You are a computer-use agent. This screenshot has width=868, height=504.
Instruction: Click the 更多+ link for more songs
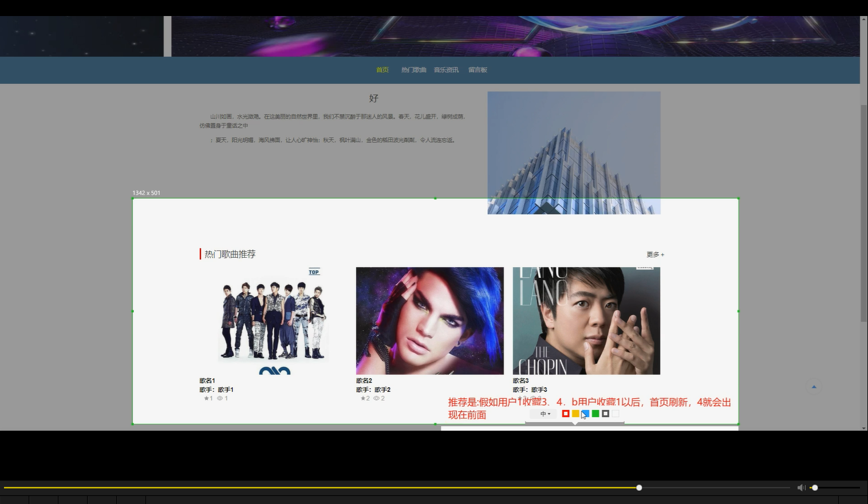point(654,254)
